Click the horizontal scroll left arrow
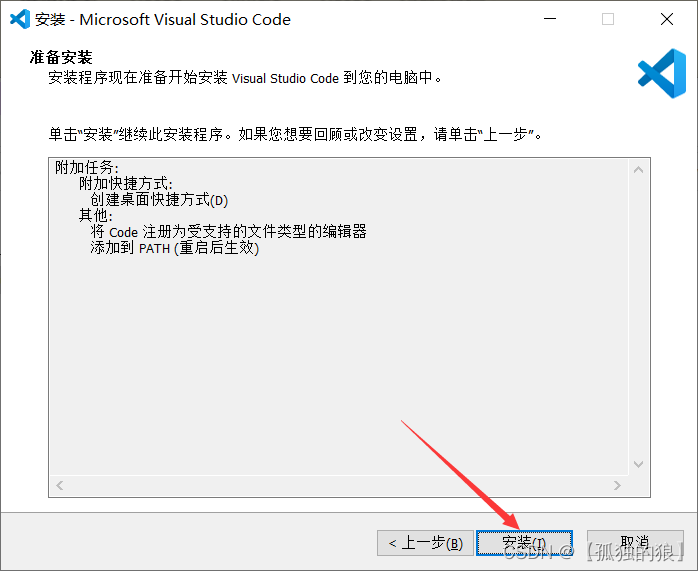Screen dimensions: 698x571 pos(60,485)
